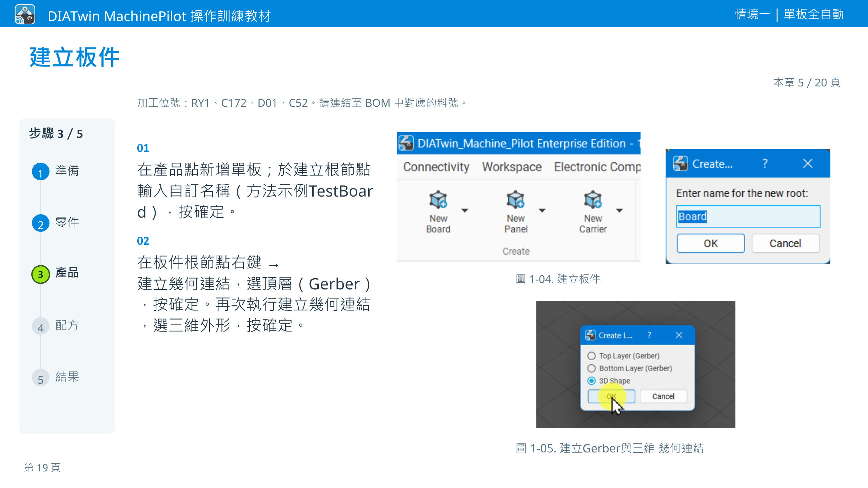Viewport: 868px width, 488px height.
Task: Click the Enter name for the new root label
Action: tap(742, 193)
